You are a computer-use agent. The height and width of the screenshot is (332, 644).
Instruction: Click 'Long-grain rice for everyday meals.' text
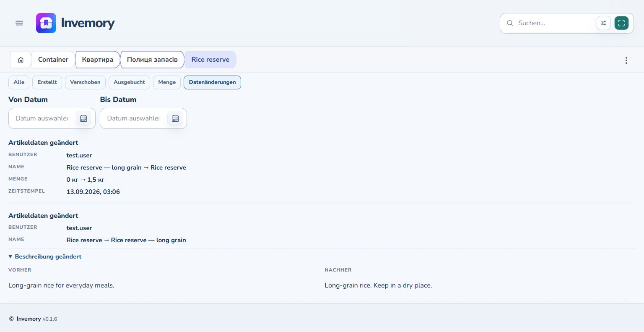[61, 285]
